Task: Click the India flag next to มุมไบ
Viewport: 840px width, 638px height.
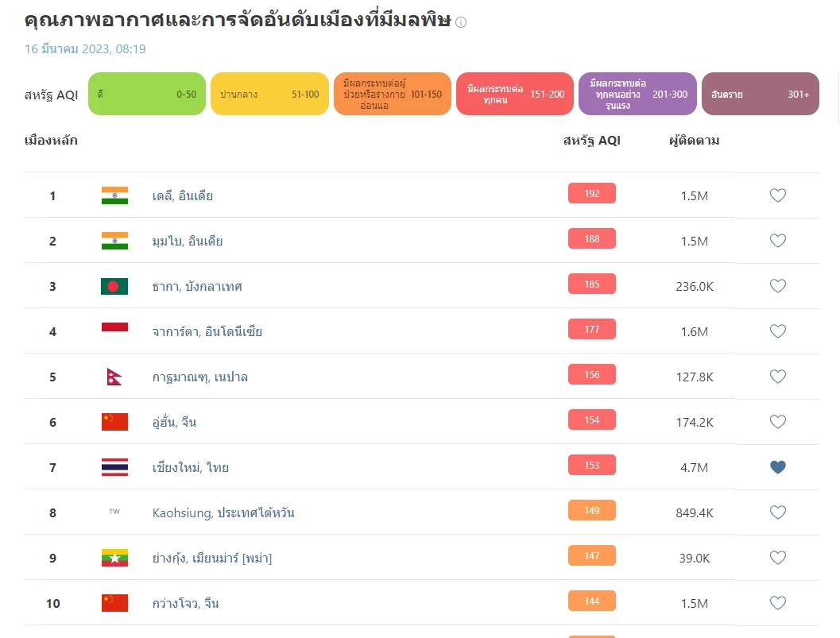Action: click(x=114, y=240)
